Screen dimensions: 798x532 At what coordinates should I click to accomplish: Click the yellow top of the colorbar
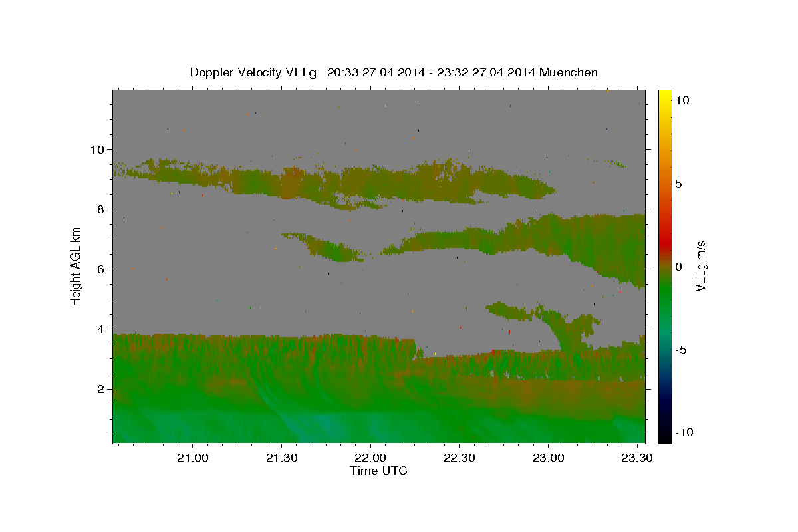(x=664, y=97)
